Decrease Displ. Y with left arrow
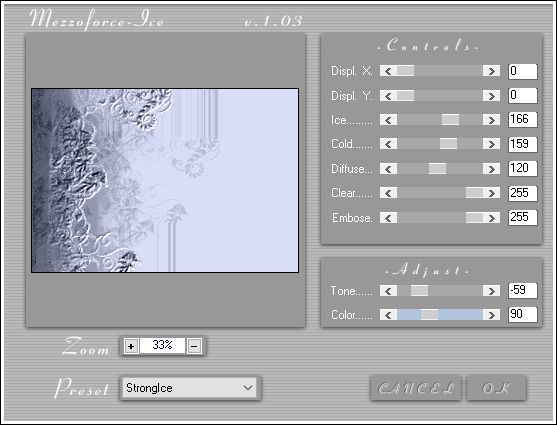Screen dimensions: 557x425 388,96
